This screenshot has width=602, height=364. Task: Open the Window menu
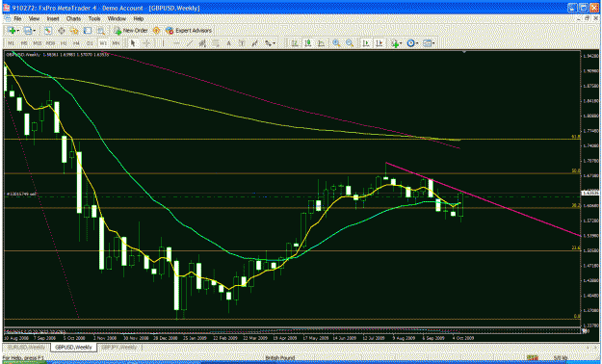(x=117, y=18)
